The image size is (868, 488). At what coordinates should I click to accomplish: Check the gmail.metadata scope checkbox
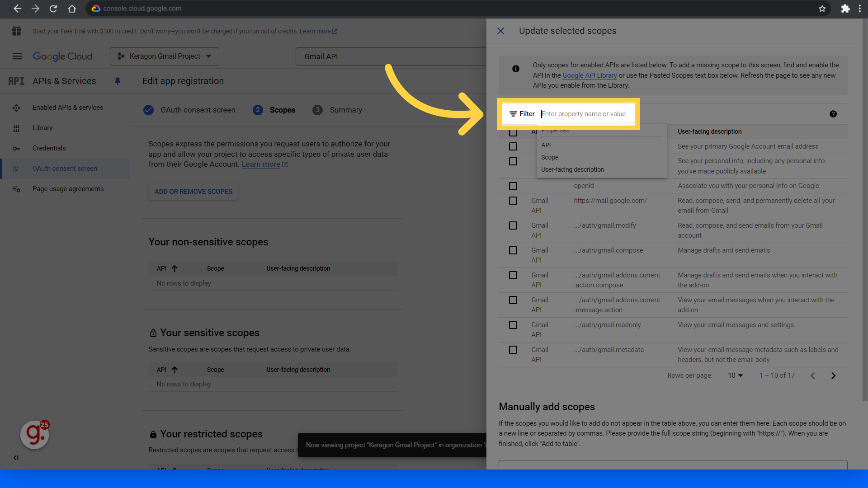pos(513,350)
